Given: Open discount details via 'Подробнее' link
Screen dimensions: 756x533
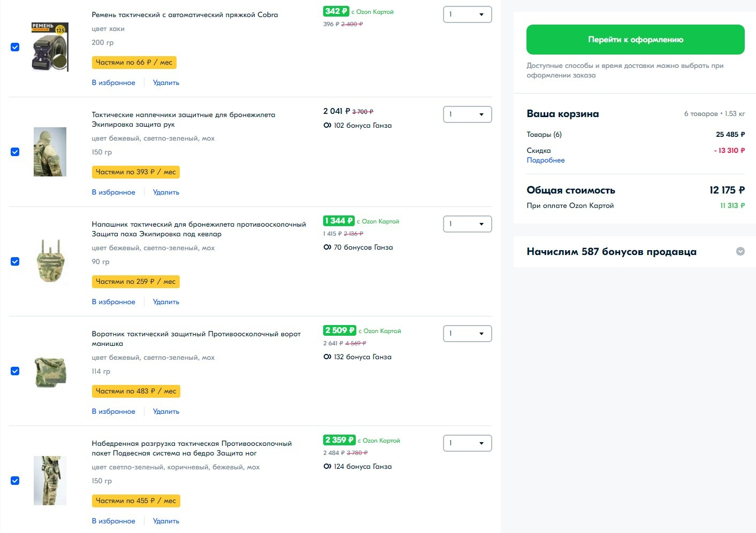Looking at the screenshot, I should (545, 160).
